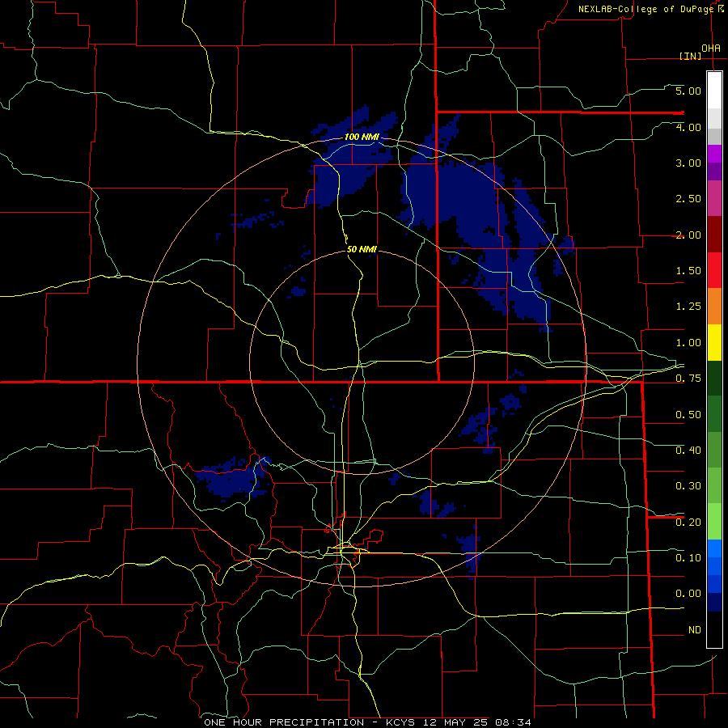Select the yellow swatch beside 1.00
728x728 pixels.
(x=714, y=342)
